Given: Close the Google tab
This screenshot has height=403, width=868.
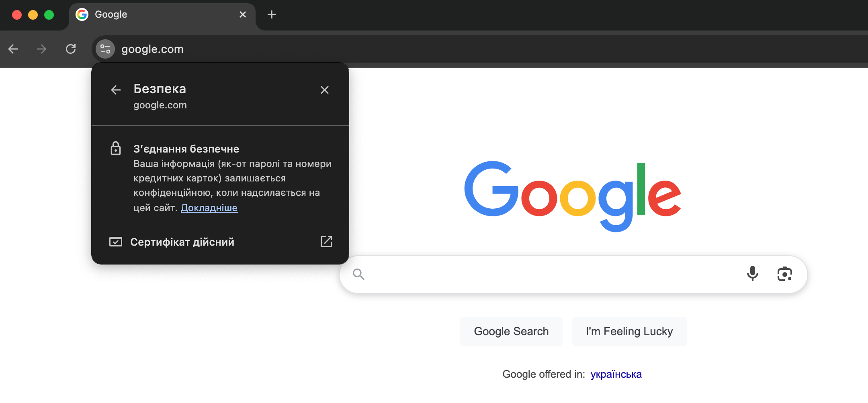Looking at the screenshot, I should pyautogui.click(x=243, y=14).
